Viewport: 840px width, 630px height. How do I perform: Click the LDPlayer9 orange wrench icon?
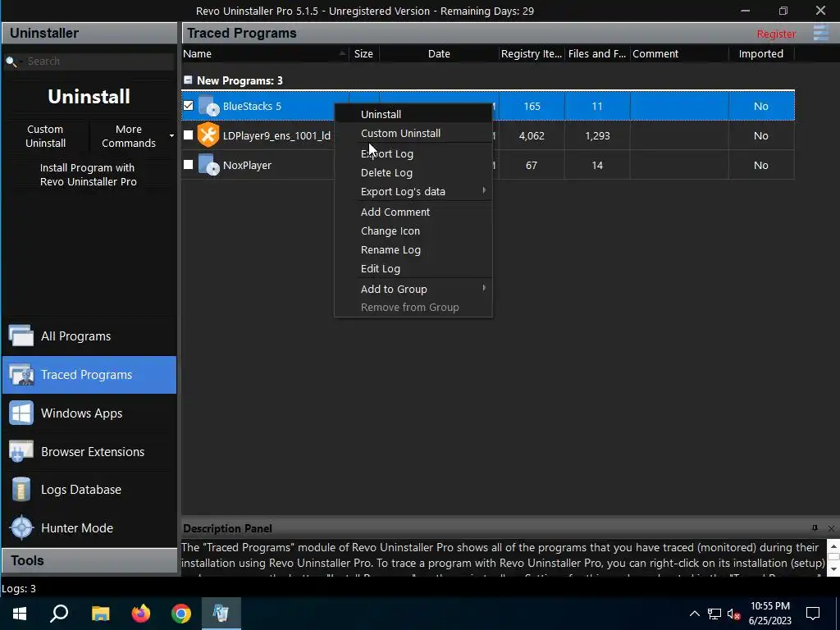point(208,135)
